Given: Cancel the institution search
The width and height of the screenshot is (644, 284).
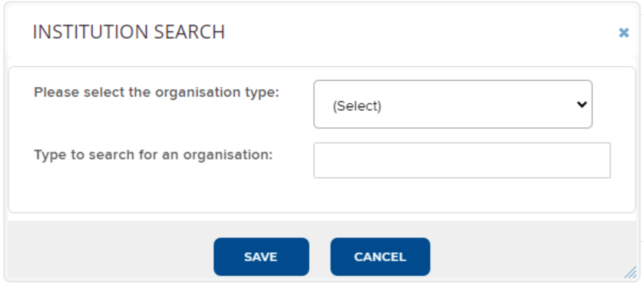Looking at the screenshot, I should click(380, 256).
